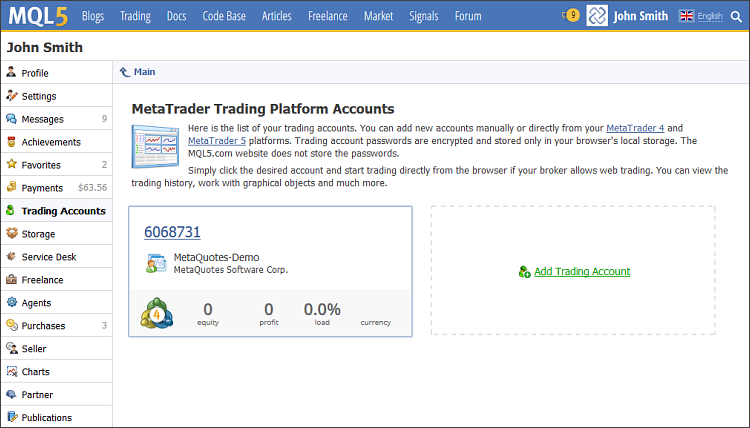Click the Storage box icon
This screenshot has height=428, width=750.
[11, 233]
